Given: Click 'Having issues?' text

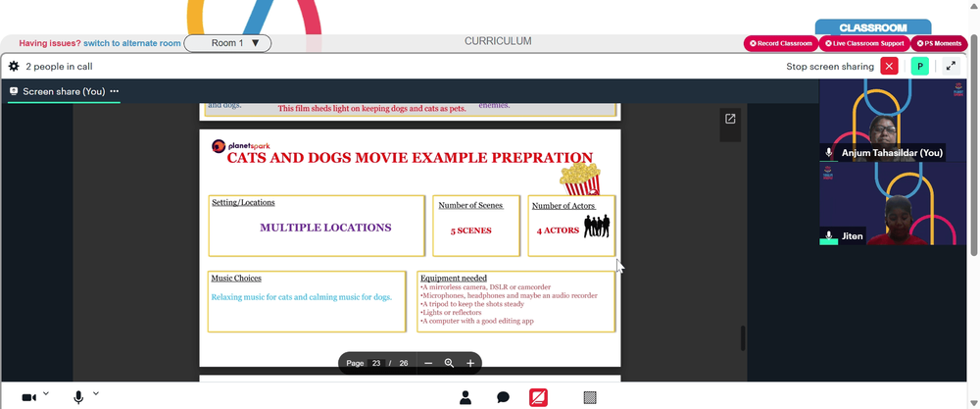Looking at the screenshot, I should click(x=50, y=43).
